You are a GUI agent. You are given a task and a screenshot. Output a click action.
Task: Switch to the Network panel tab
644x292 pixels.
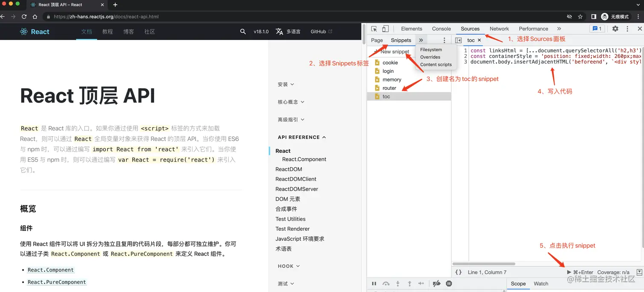tap(499, 29)
